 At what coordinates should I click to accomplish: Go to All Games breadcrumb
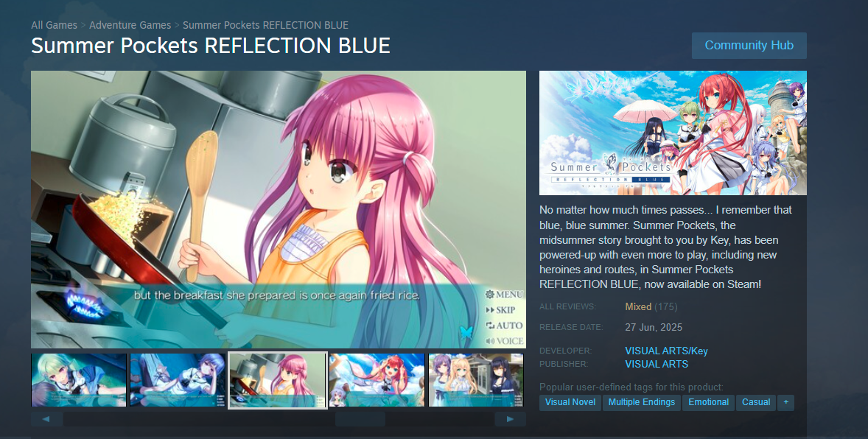coord(55,25)
